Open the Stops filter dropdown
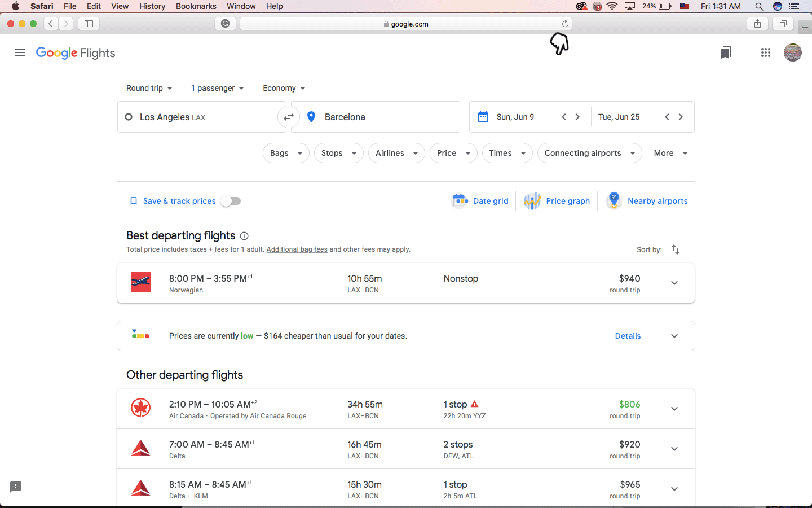This screenshot has height=508, width=812. tap(339, 153)
